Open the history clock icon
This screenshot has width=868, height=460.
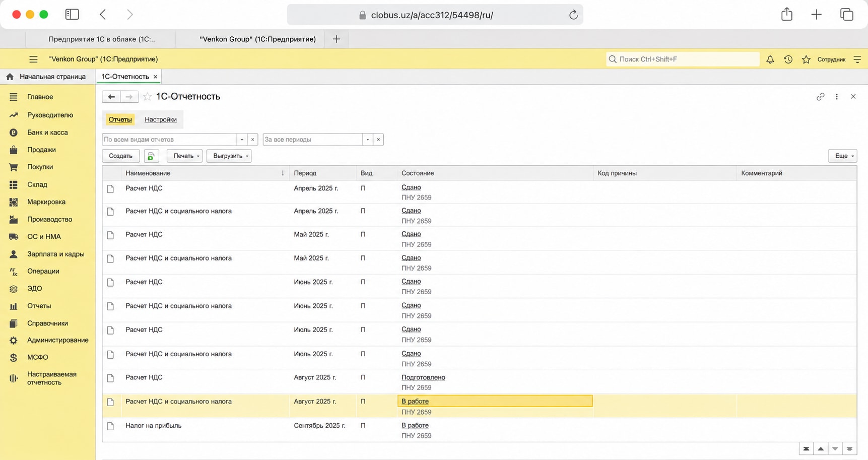coord(788,59)
